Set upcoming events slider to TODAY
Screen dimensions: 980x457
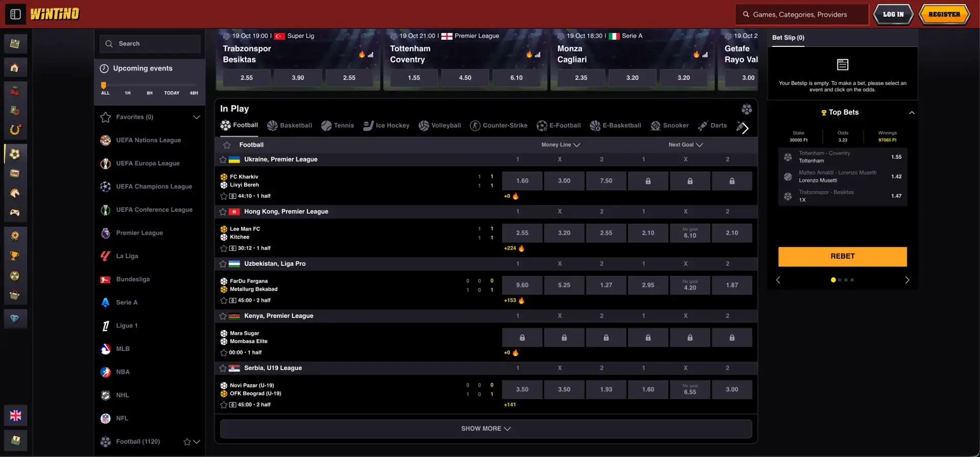(171, 93)
